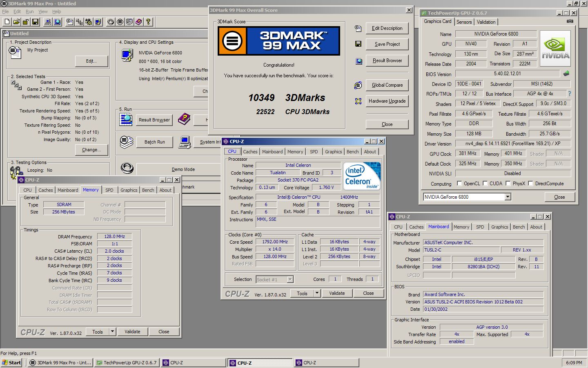Click the taskbar clock showing 6:09 PM
Image resolution: width=588 pixels, height=368 pixels.
click(574, 363)
